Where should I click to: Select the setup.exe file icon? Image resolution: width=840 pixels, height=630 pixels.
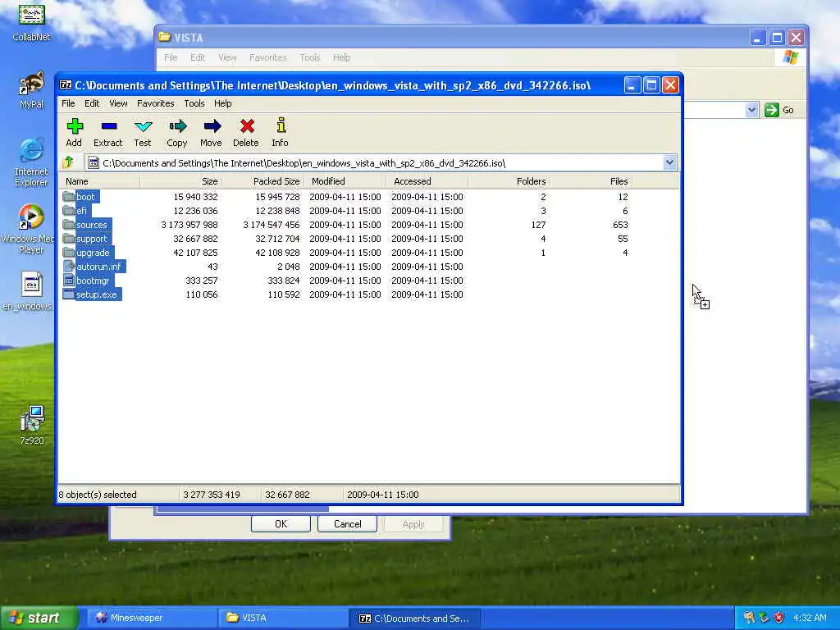point(69,294)
